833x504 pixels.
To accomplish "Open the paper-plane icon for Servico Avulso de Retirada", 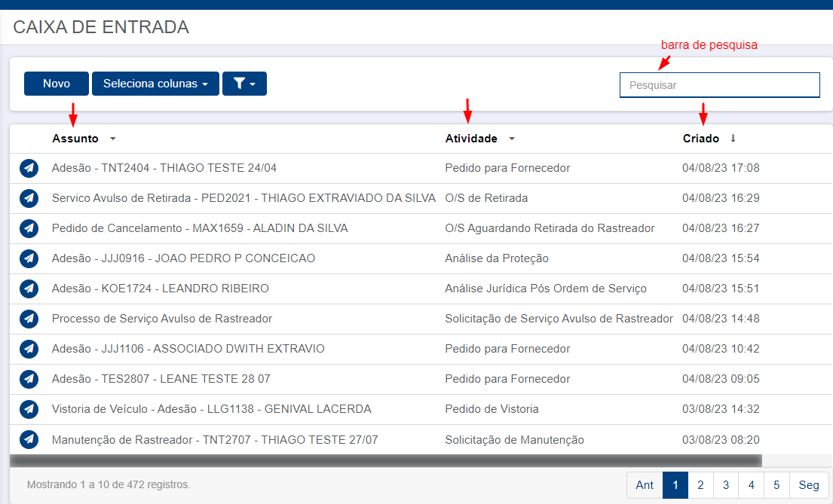I will coord(29,198).
